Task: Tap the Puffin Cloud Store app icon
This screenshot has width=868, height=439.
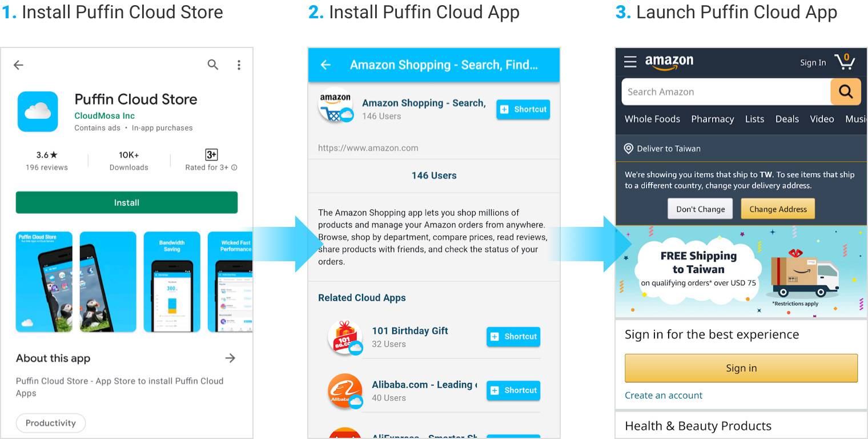Action: [38, 111]
